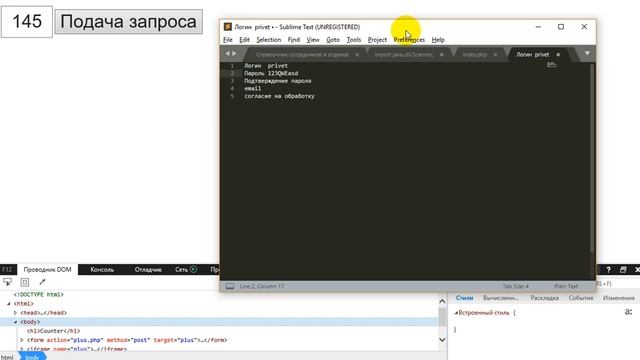Click the body breadcrumb at bottom
The height and width of the screenshot is (360, 640).
click(32, 357)
